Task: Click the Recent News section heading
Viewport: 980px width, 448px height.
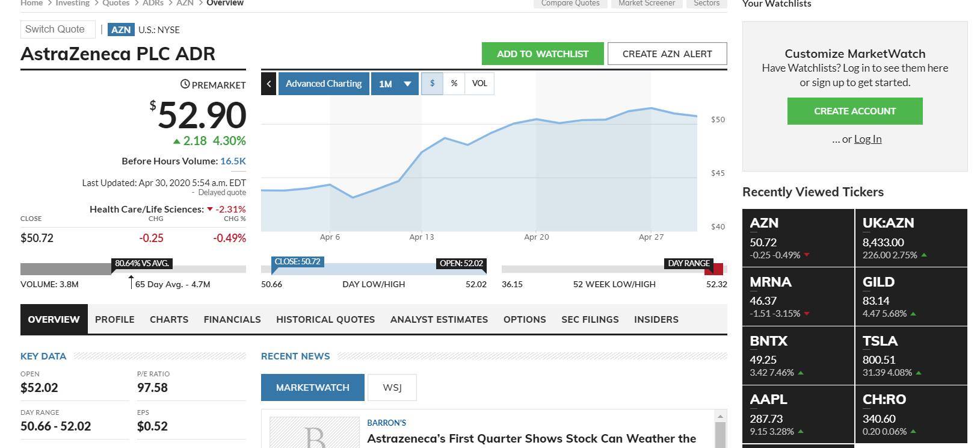Action: 295,356
